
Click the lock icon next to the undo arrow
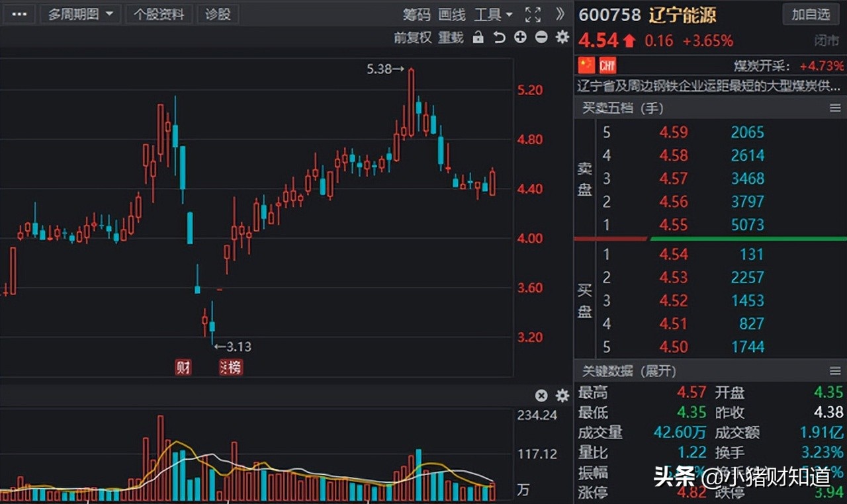[x=478, y=38]
